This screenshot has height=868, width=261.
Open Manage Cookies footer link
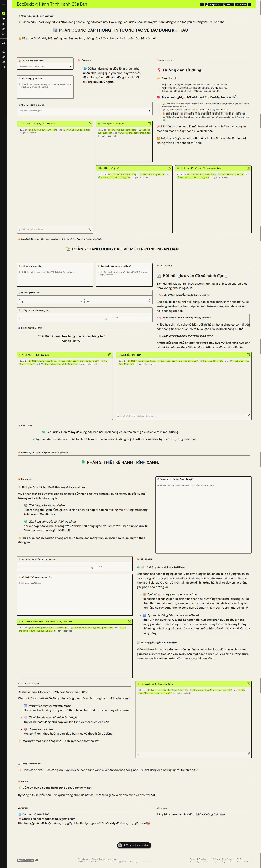(x=244, y=862)
